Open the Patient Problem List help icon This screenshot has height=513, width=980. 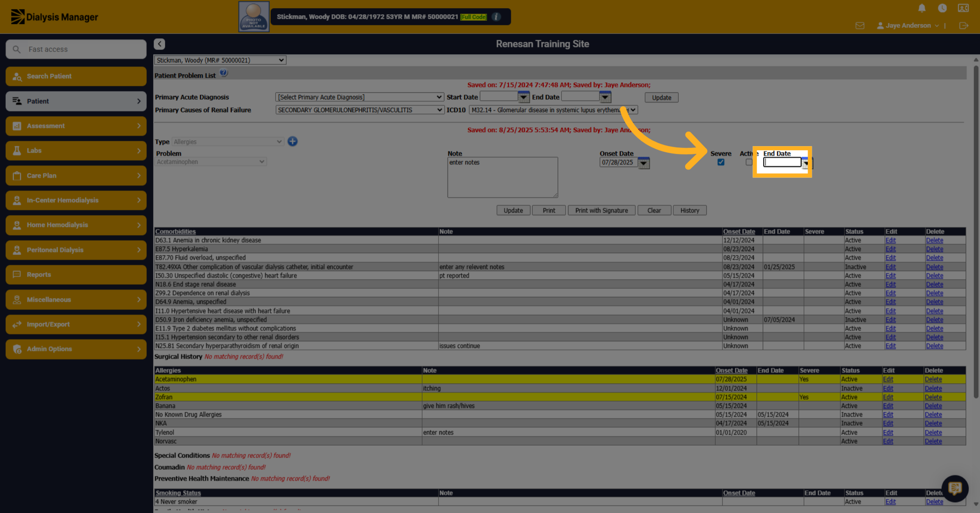[x=223, y=73]
